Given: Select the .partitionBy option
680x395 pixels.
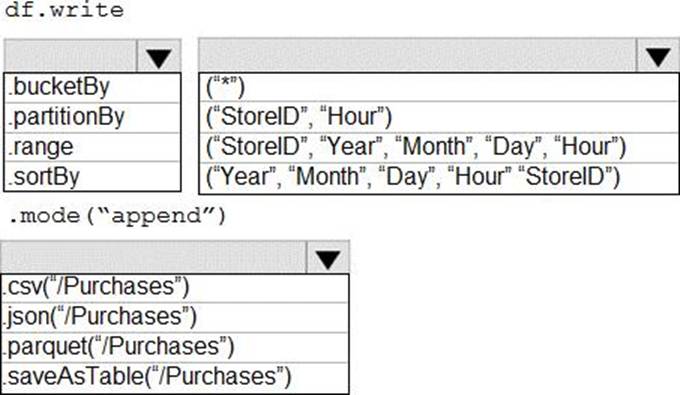Looking at the screenshot, I should pyautogui.click(x=92, y=118).
